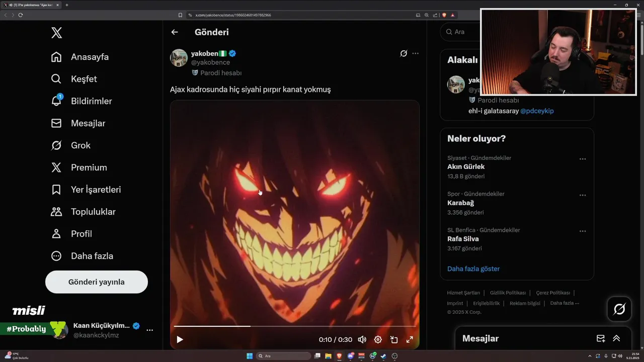Open Reklam bilgisi footer link
The height and width of the screenshot is (362, 644).
point(525,303)
